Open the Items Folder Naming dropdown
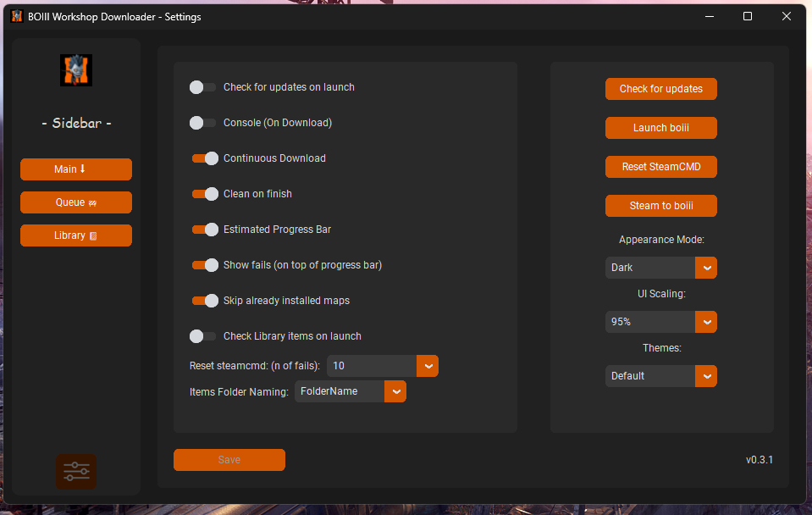The width and height of the screenshot is (812, 515). point(395,390)
